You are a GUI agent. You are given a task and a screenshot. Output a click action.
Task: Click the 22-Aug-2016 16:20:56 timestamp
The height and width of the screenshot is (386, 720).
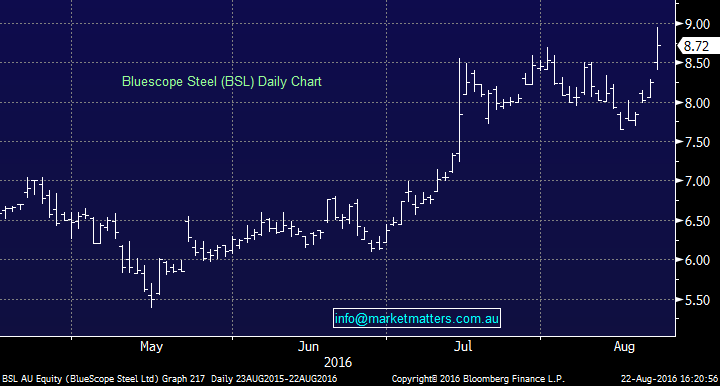669,379
